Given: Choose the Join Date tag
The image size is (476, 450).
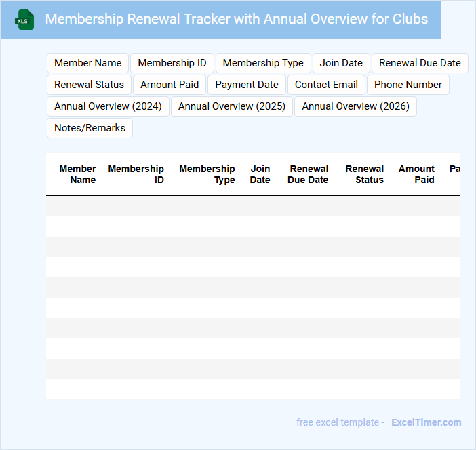Looking at the screenshot, I should point(341,63).
